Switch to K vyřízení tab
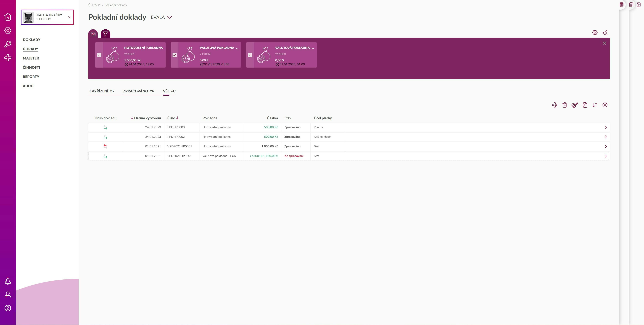The image size is (644, 325). pos(101,91)
